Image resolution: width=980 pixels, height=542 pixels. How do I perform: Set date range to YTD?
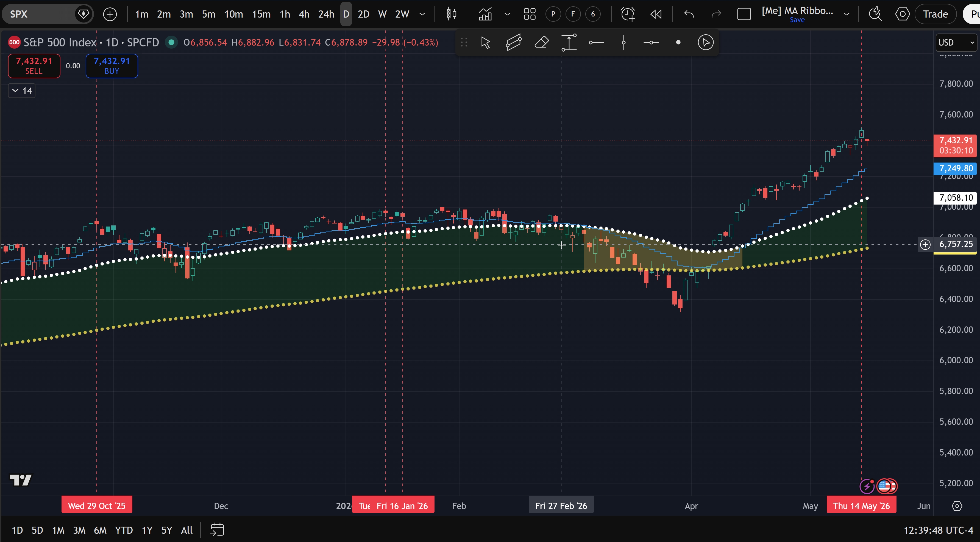(x=124, y=530)
